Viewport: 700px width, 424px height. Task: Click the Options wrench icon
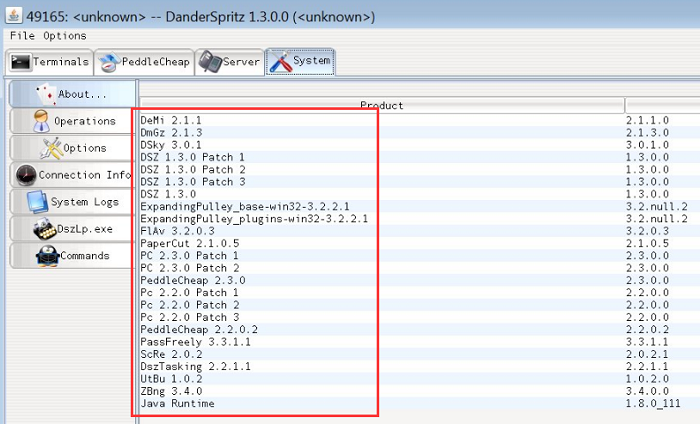point(51,148)
